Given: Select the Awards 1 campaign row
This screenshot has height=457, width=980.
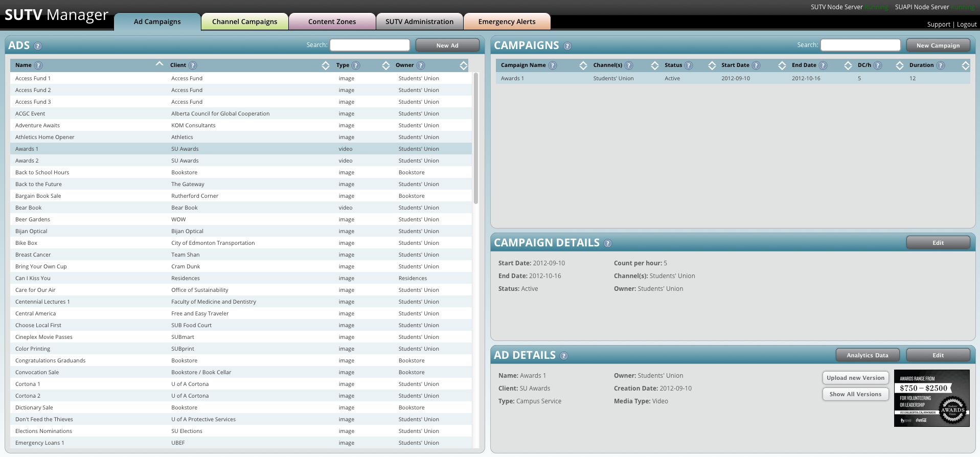Looking at the screenshot, I should 733,78.
